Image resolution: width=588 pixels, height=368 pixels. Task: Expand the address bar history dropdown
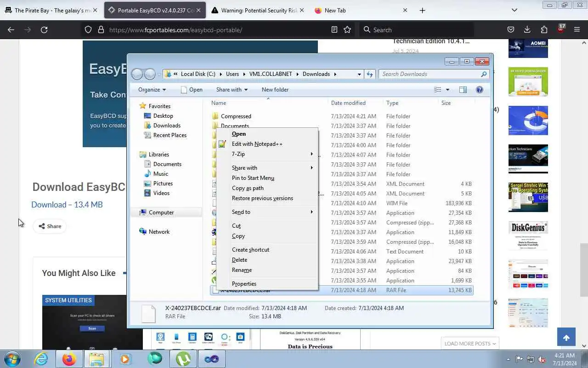click(x=359, y=74)
